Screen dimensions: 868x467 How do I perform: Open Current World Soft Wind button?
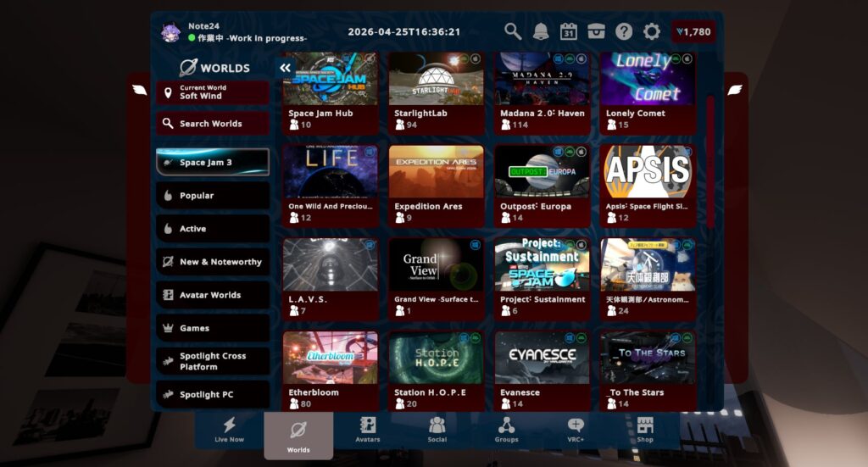pyautogui.click(x=213, y=92)
